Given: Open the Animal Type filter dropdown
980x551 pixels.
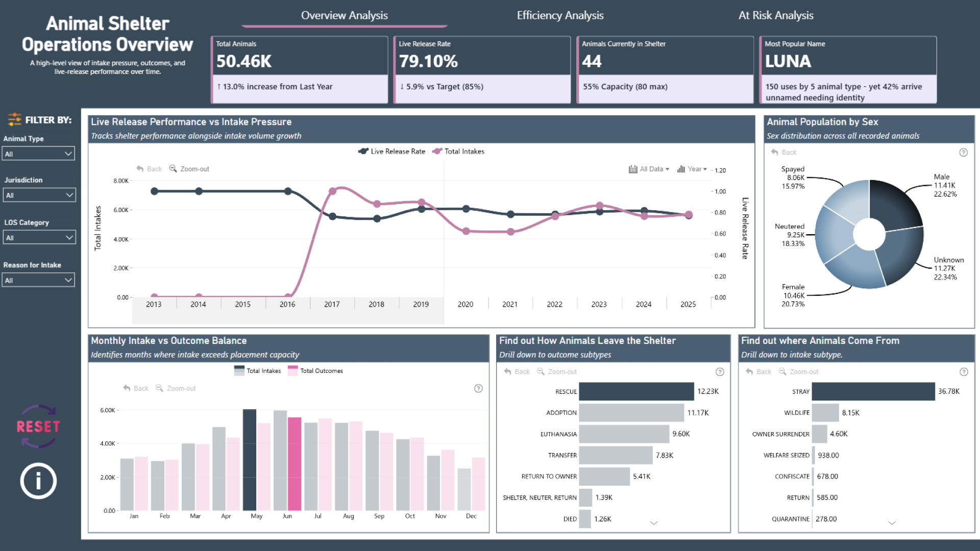Looking at the screenshot, I should [38, 153].
